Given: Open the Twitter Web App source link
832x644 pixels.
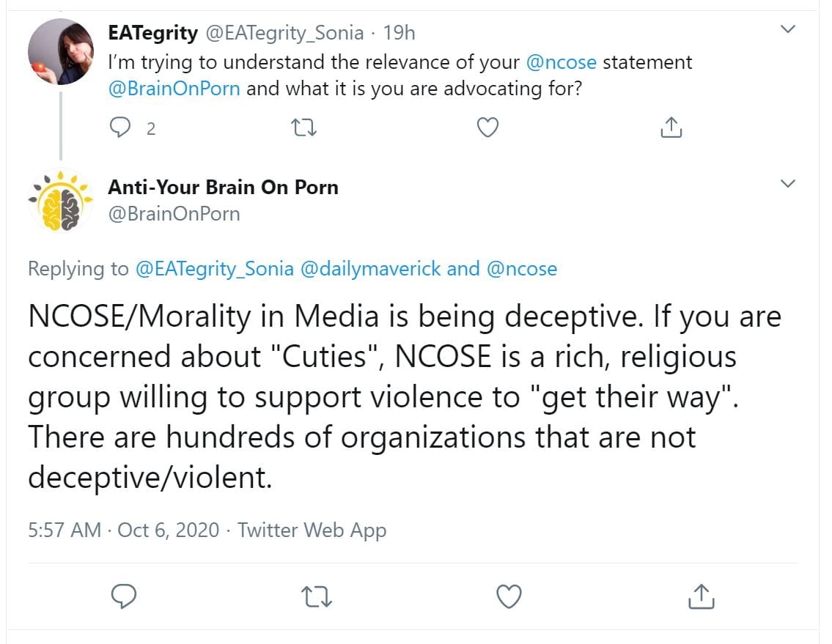Looking at the screenshot, I should tap(312, 530).
